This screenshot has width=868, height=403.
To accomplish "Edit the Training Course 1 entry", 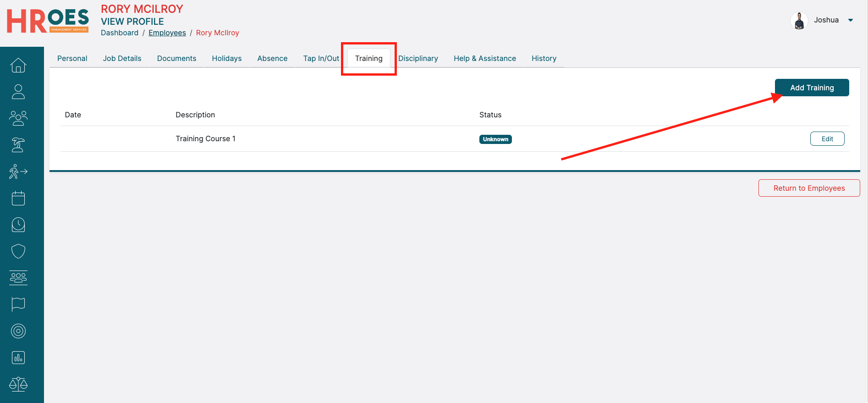I will (x=827, y=139).
